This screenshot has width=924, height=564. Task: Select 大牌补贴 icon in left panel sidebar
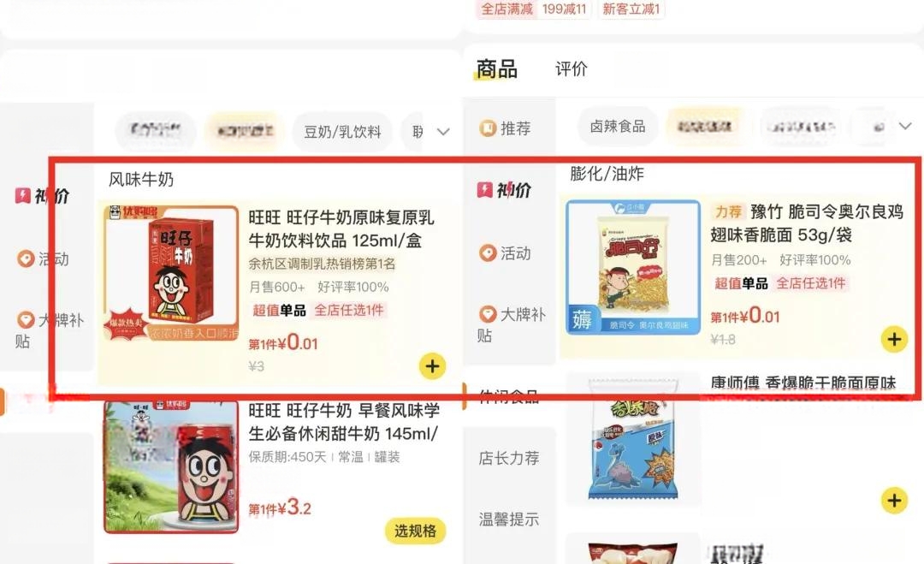[26, 319]
